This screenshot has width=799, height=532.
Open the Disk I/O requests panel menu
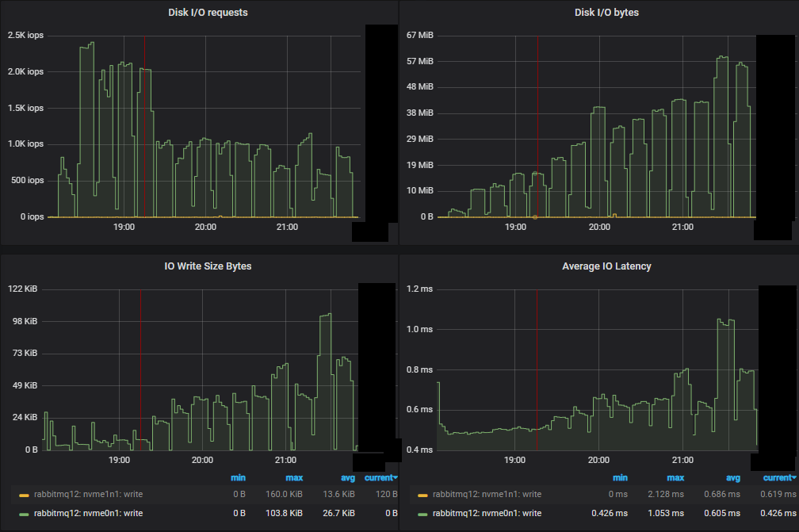208,13
